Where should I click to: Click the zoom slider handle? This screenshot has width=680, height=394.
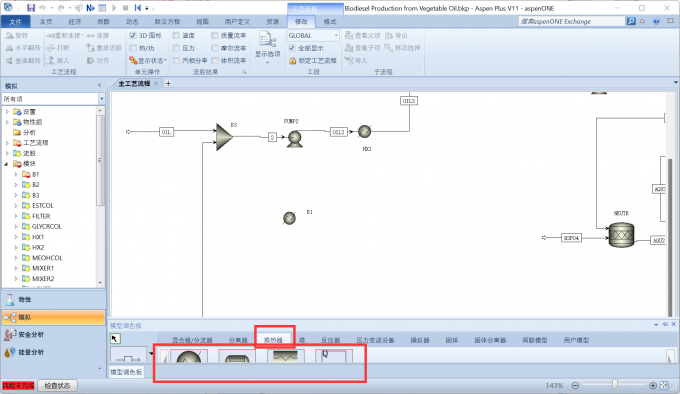point(615,384)
